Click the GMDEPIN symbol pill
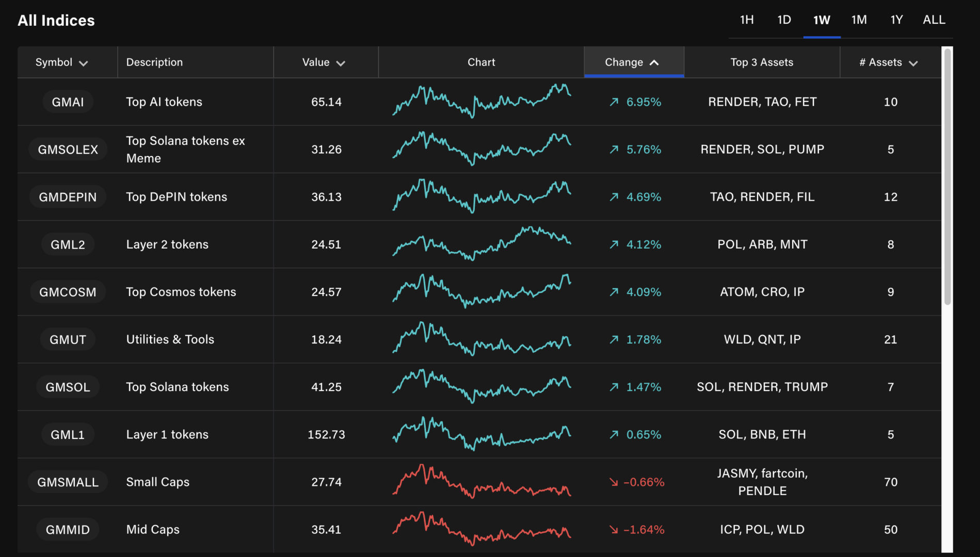This screenshot has height=557, width=980. (x=67, y=196)
